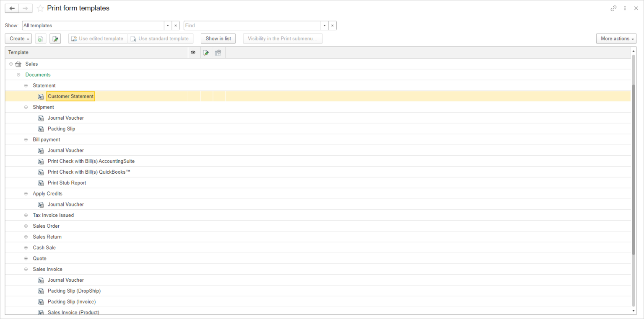This screenshot has height=319, width=644.
Task: Click the Customer Statement template icon
Action: point(41,96)
